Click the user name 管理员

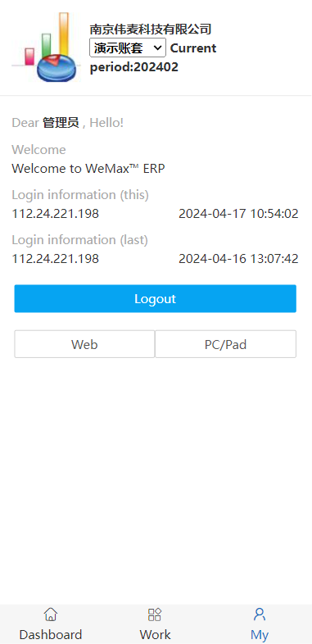[x=61, y=122]
